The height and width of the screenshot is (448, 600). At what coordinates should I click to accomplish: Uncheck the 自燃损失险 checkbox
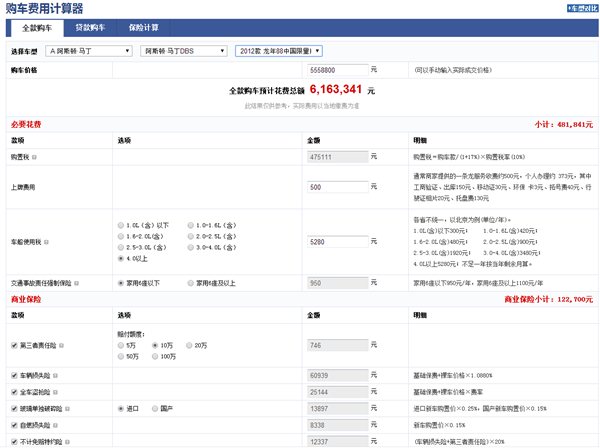pos(15,425)
